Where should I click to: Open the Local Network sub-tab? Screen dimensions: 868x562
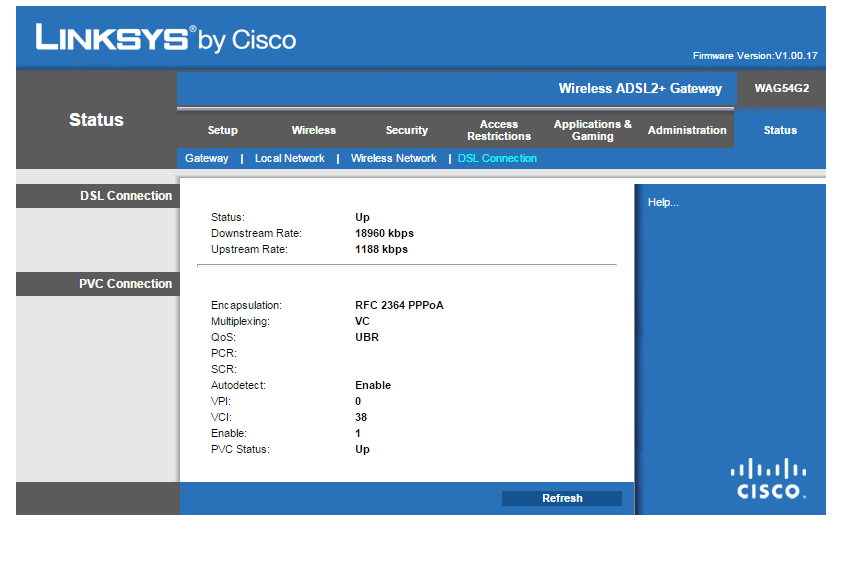(290, 158)
